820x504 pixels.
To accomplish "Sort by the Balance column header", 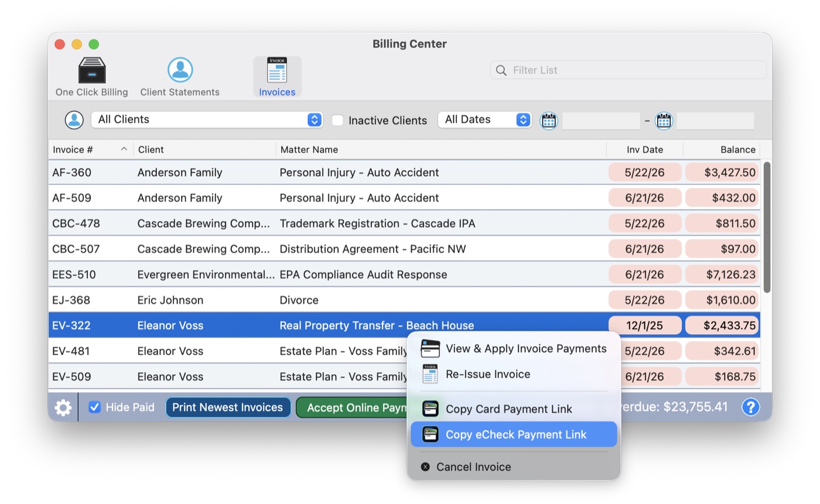I will (x=722, y=150).
